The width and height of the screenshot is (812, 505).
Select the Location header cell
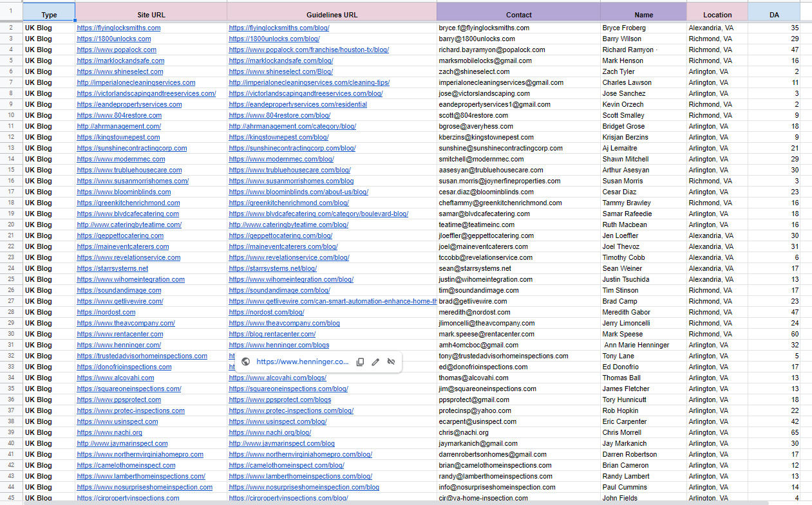point(717,12)
